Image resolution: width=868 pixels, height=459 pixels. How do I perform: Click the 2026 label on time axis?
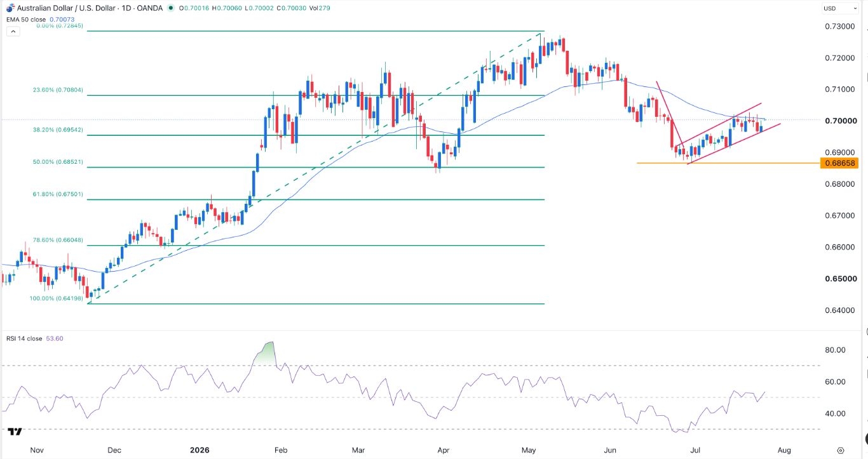click(x=200, y=450)
